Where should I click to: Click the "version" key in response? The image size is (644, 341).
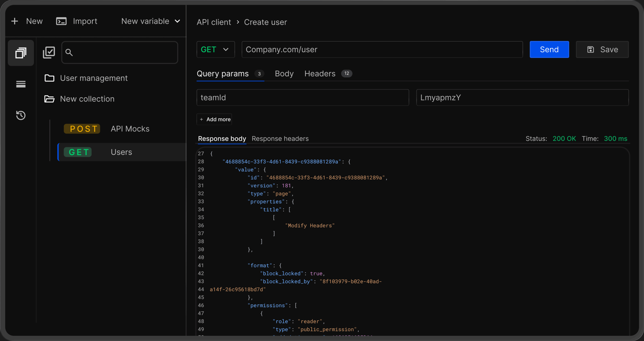261,186
